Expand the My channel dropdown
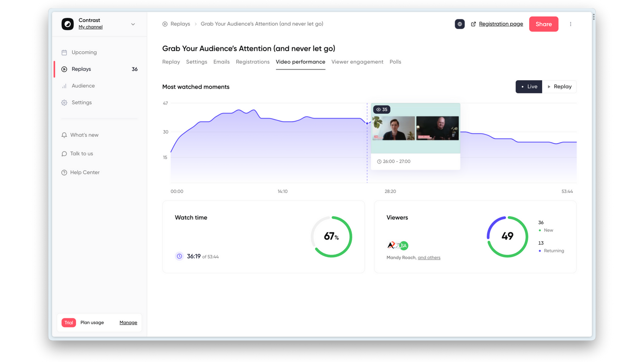The width and height of the screenshot is (644, 362). 132,24
